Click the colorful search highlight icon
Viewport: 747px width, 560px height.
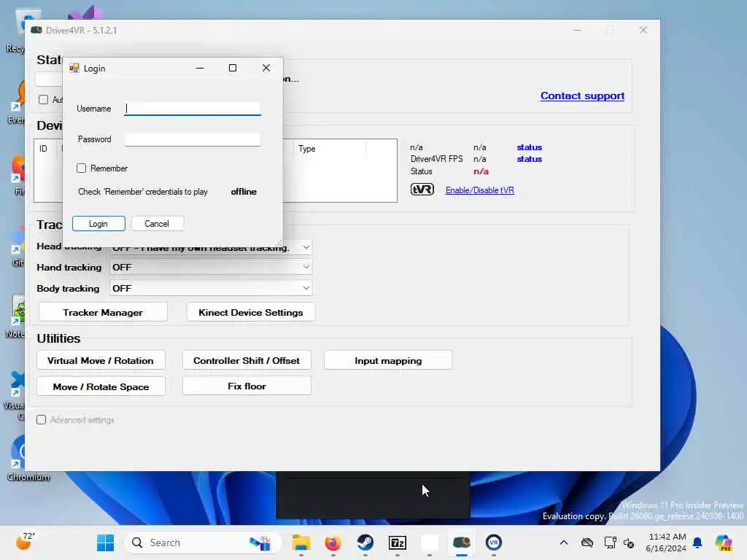click(260, 542)
